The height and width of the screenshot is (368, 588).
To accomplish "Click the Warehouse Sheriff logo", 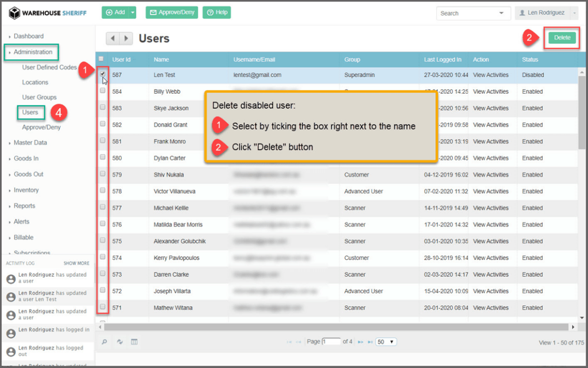I will (48, 13).
